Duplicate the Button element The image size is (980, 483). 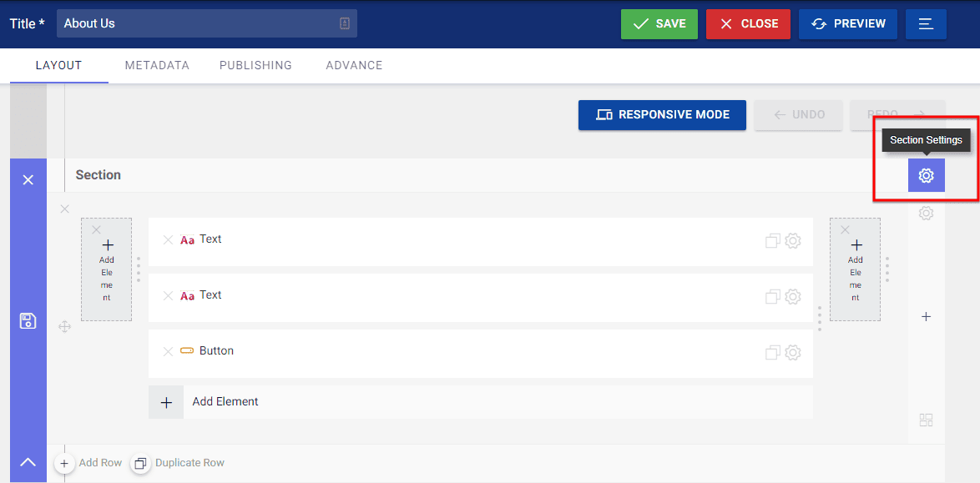point(772,353)
